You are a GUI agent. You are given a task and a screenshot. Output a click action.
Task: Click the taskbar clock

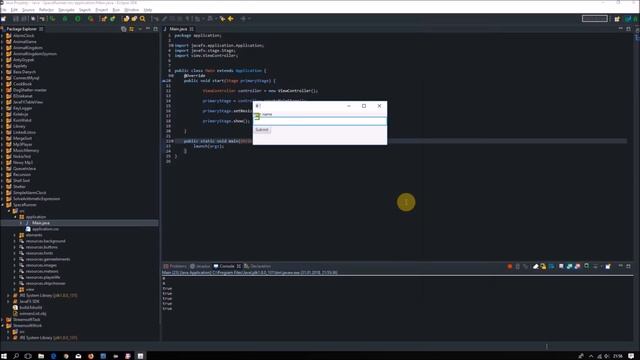point(618,356)
